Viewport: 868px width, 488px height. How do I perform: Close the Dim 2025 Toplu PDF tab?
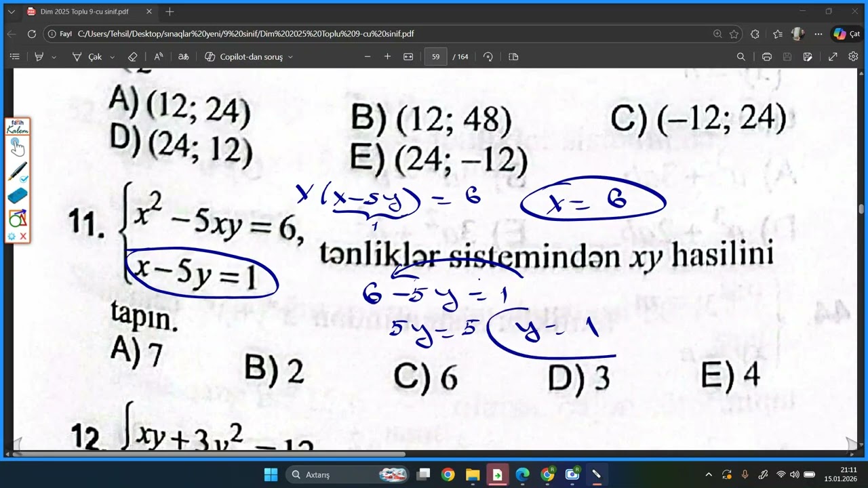(x=150, y=12)
